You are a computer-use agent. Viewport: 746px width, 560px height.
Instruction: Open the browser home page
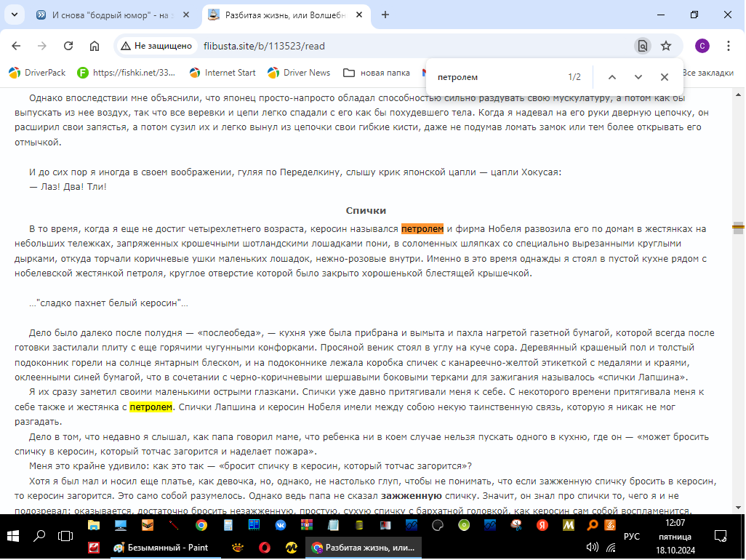pos(95,46)
